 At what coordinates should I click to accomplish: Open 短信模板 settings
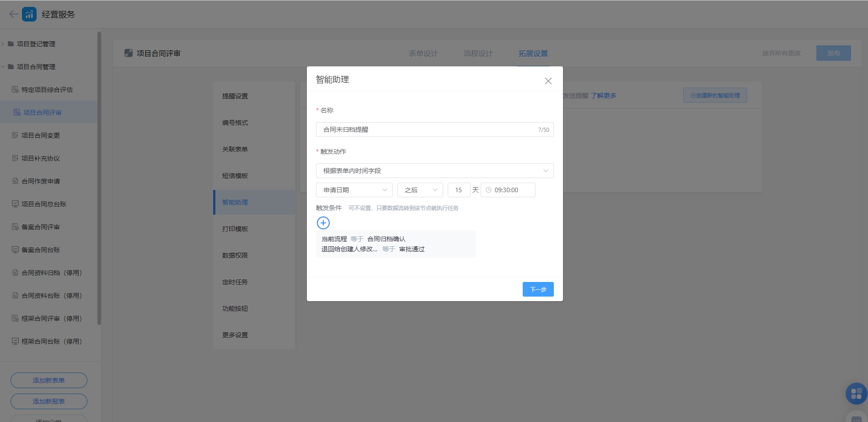254,176
